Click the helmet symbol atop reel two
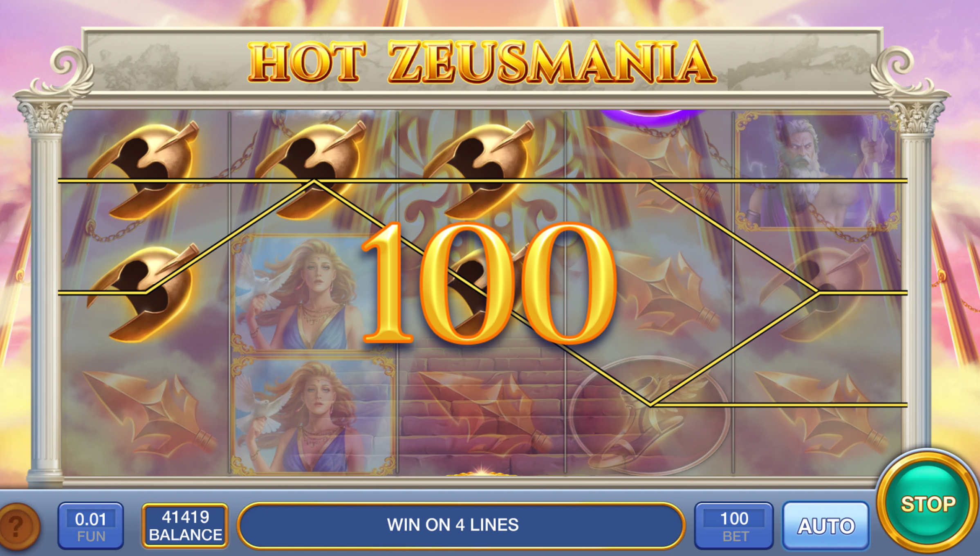The height and width of the screenshot is (556, 980). (x=312, y=170)
